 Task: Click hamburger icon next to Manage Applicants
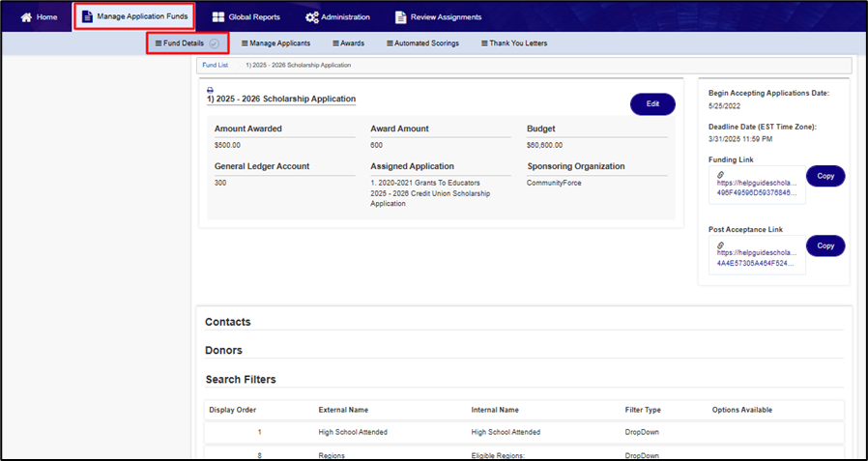pos(245,43)
